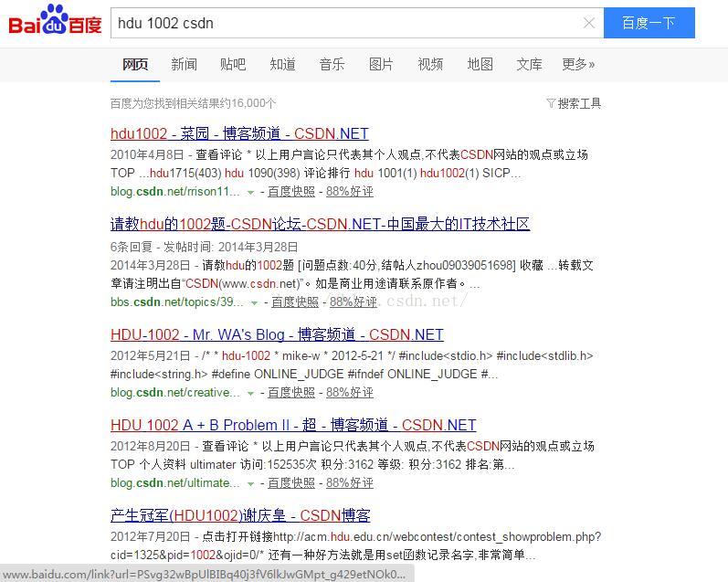The width and height of the screenshot is (728, 582).
Task: Click 88%好评 for the bbs.csdn.net result
Action: coord(353,302)
